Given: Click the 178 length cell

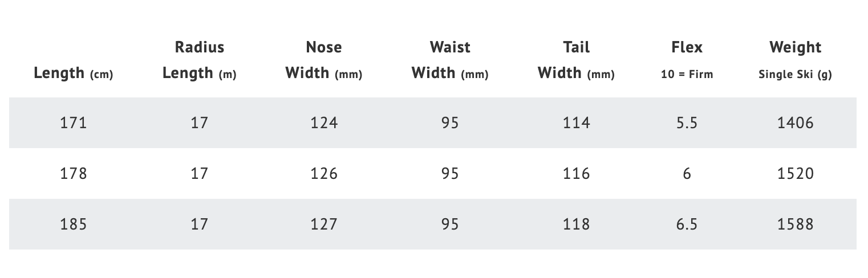Looking at the screenshot, I should click(x=74, y=174).
